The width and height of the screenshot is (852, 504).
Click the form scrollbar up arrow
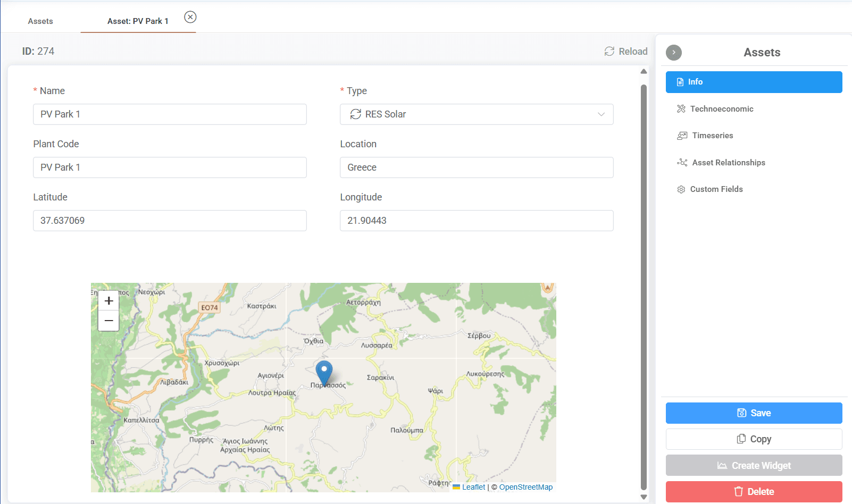[644, 71]
